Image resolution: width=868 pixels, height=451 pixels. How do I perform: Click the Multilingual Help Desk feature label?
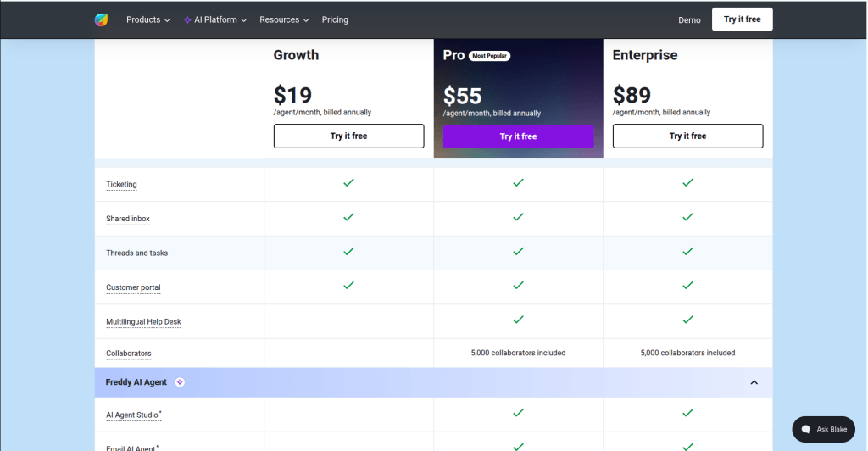pyautogui.click(x=143, y=321)
